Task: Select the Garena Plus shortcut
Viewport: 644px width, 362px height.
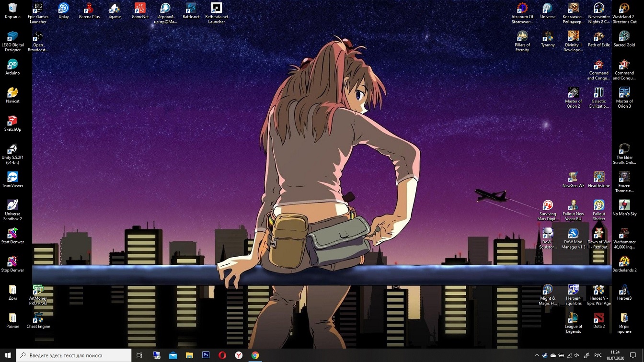Action: click(x=89, y=11)
